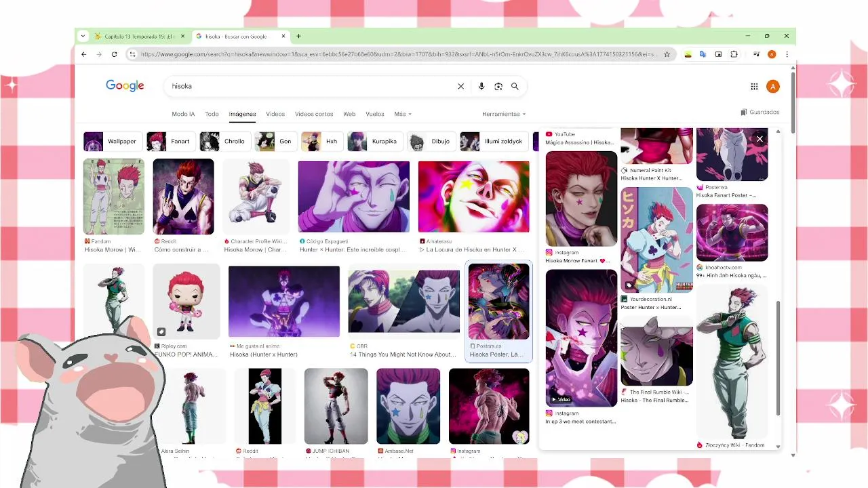868x488 pixels.
Task: Expand the Herramientas dropdown
Action: click(504, 114)
